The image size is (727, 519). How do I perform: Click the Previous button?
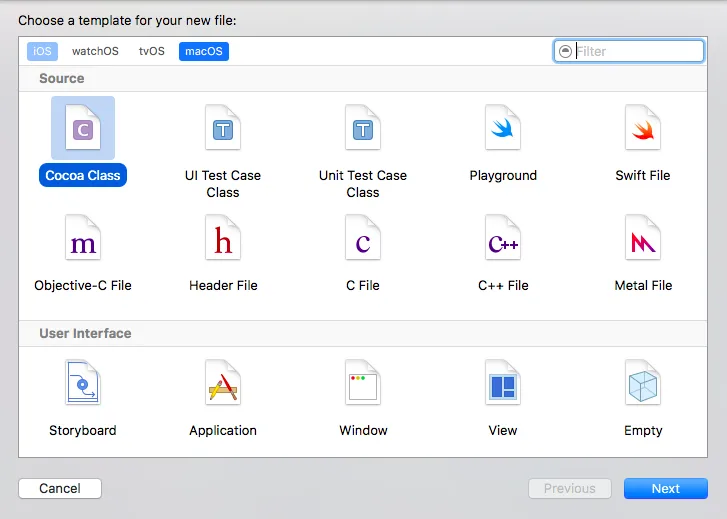pyautogui.click(x=570, y=488)
